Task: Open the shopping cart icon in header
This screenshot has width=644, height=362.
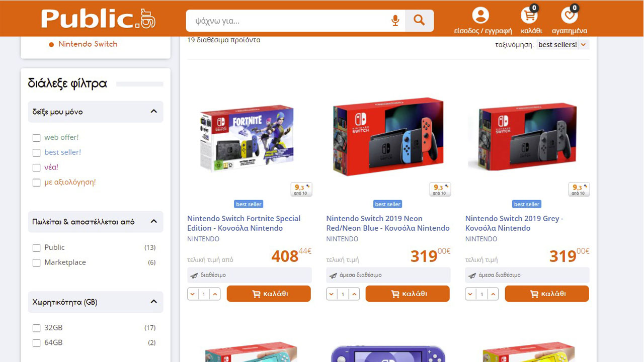Action: (529, 15)
